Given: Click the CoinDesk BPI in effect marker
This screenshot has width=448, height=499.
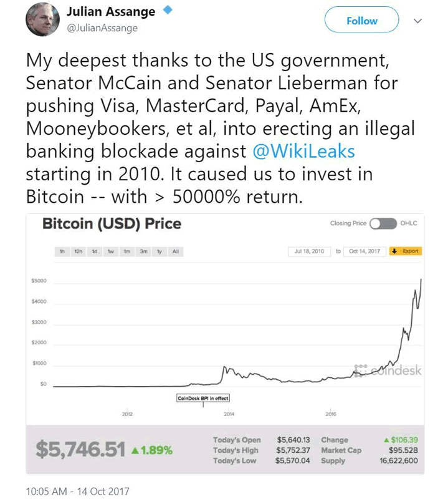Looking at the screenshot, I should click(203, 397).
